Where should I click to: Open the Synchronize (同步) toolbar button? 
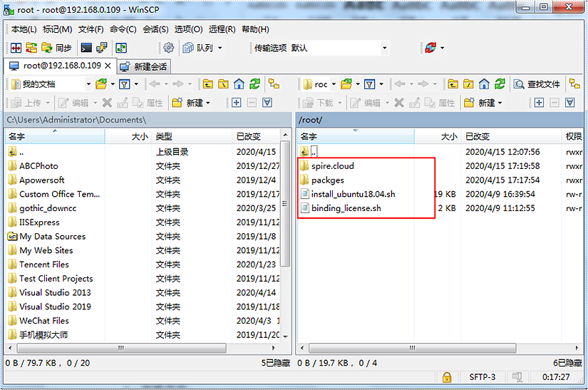click(56, 48)
